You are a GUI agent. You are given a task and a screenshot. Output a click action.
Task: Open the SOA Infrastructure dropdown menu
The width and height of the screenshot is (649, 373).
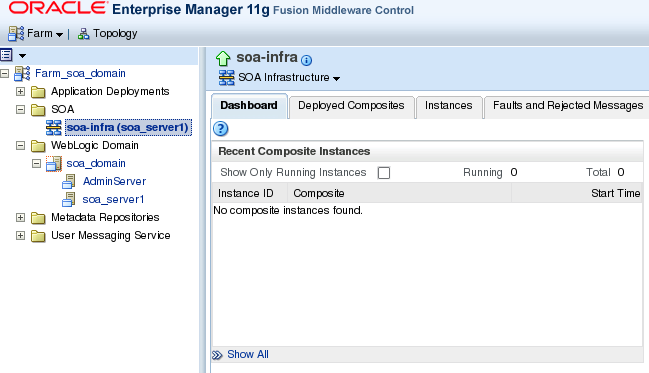pyautogui.click(x=289, y=77)
